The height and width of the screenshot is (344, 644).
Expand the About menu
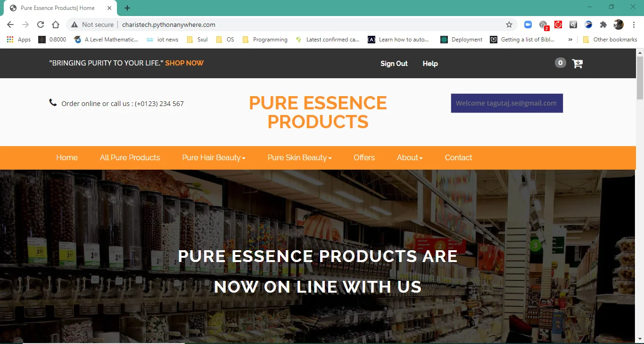coord(409,157)
